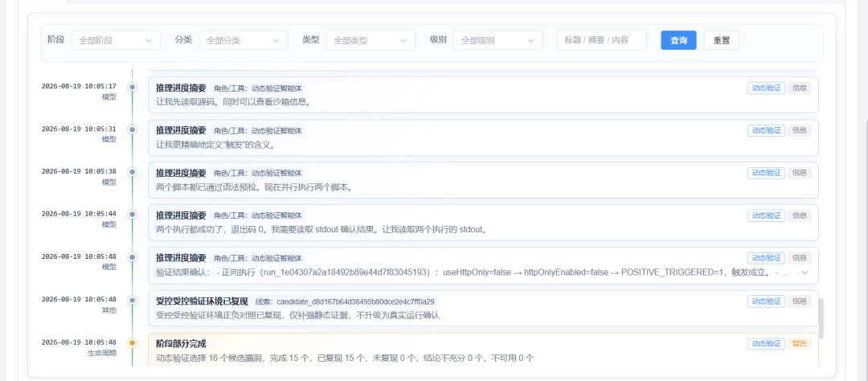Click the orange timeline dot for 阶段部分完成
This screenshot has width=868, height=381.
tap(132, 342)
